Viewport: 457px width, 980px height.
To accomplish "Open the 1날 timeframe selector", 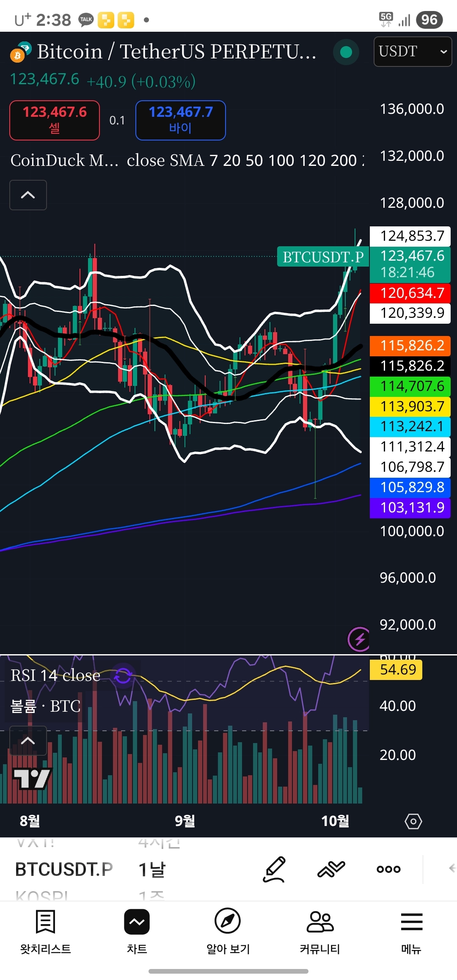I will click(152, 869).
